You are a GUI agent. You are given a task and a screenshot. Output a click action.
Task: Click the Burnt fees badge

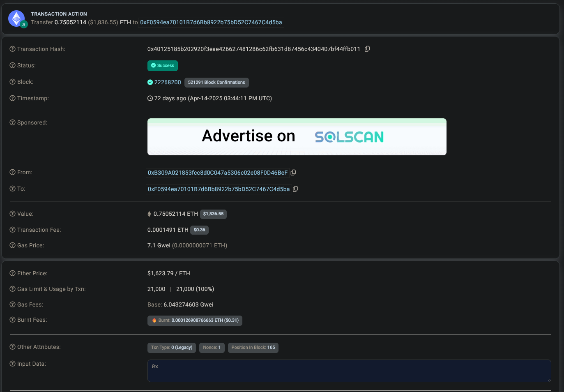195,321
